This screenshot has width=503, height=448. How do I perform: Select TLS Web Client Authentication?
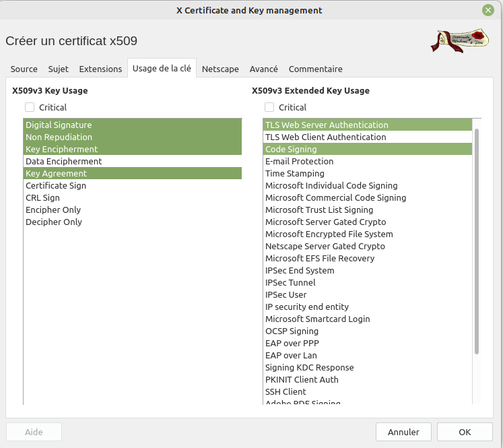325,137
